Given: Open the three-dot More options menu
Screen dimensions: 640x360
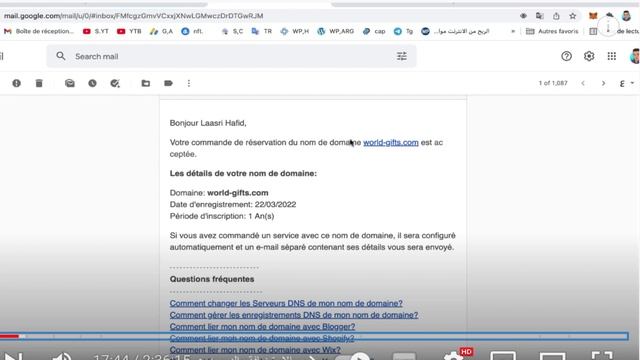Looking at the screenshot, I should (x=189, y=83).
